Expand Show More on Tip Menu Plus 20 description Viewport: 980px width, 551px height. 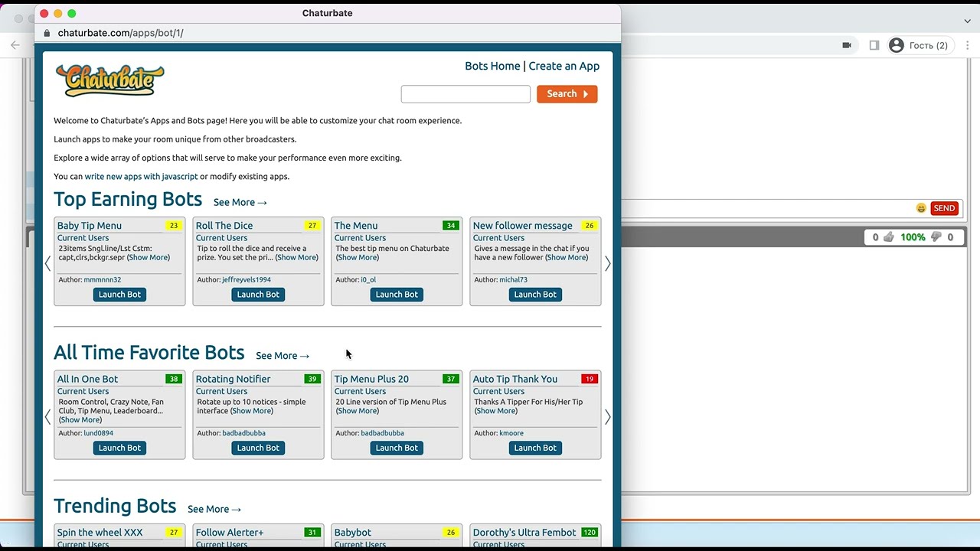[358, 410]
